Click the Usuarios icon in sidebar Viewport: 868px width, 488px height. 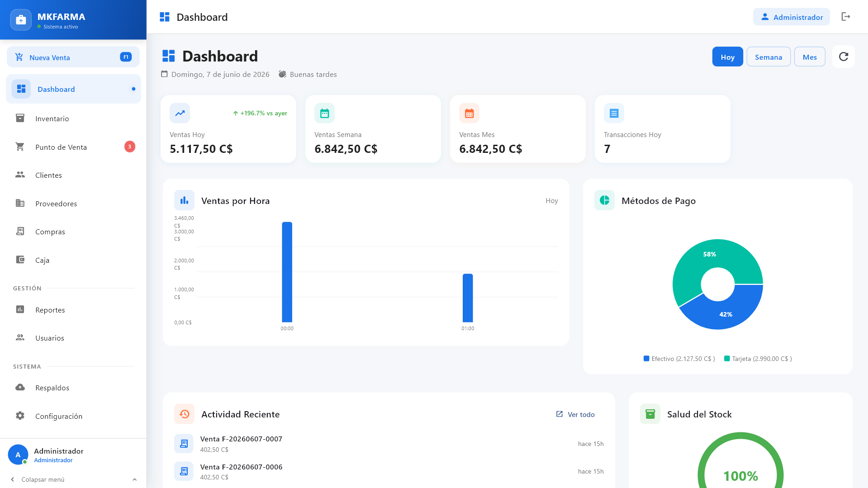pos(20,337)
